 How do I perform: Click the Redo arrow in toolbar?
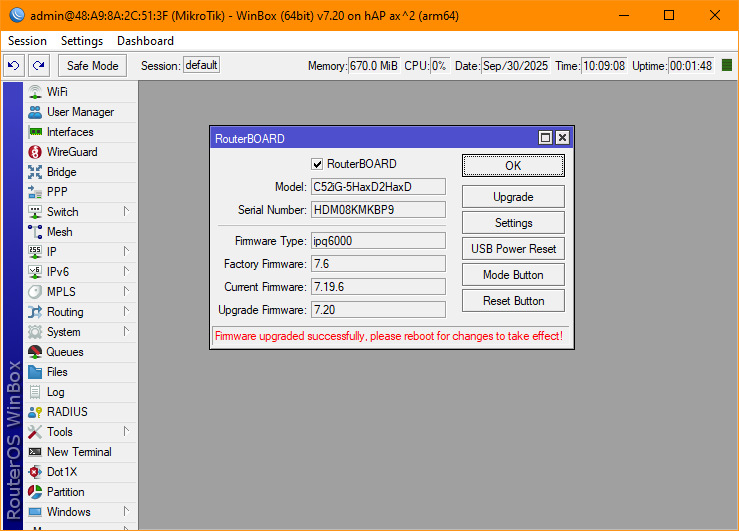pyautogui.click(x=39, y=65)
